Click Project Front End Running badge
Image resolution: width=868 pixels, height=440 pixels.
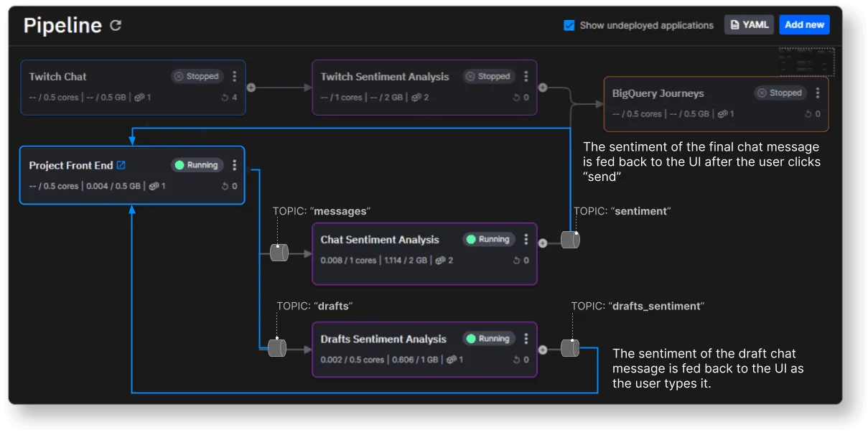point(197,165)
